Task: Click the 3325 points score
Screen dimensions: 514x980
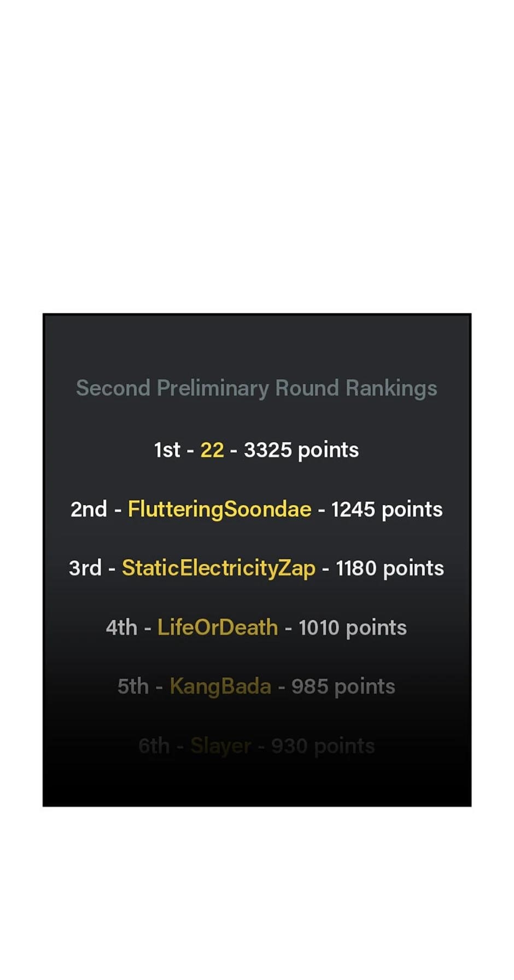Action: tap(301, 450)
